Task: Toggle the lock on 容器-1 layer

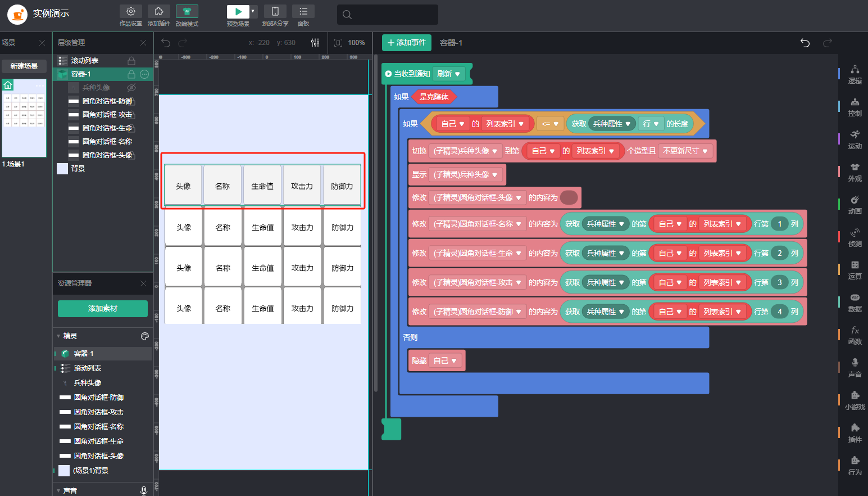Action: click(x=131, y=74)
